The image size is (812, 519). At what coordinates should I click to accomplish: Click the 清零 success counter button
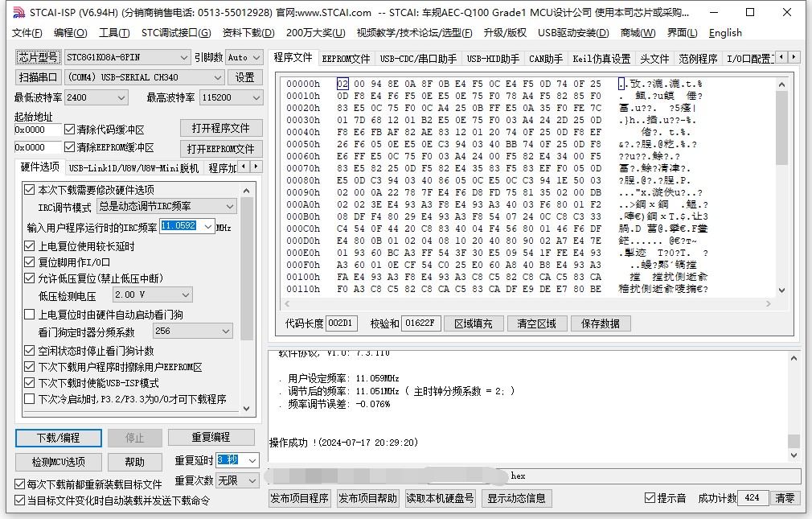[785, 498]
